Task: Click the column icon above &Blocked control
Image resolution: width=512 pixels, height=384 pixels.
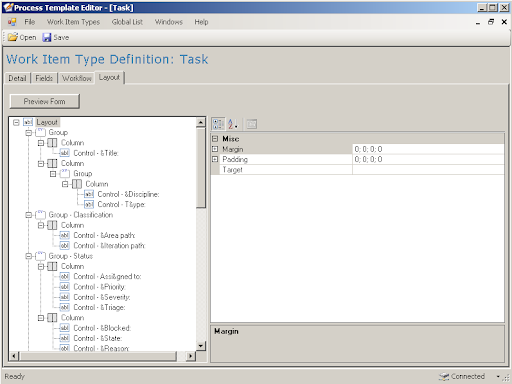Action: point(52,318)
